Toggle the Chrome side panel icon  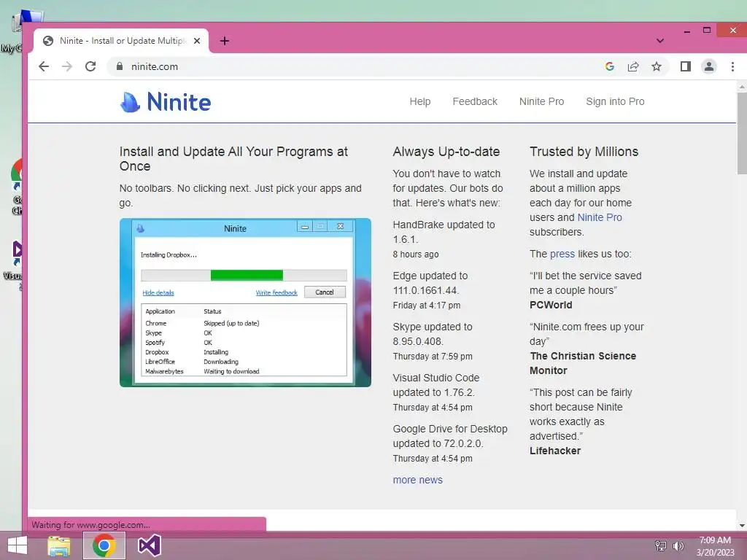click(686, 66)
